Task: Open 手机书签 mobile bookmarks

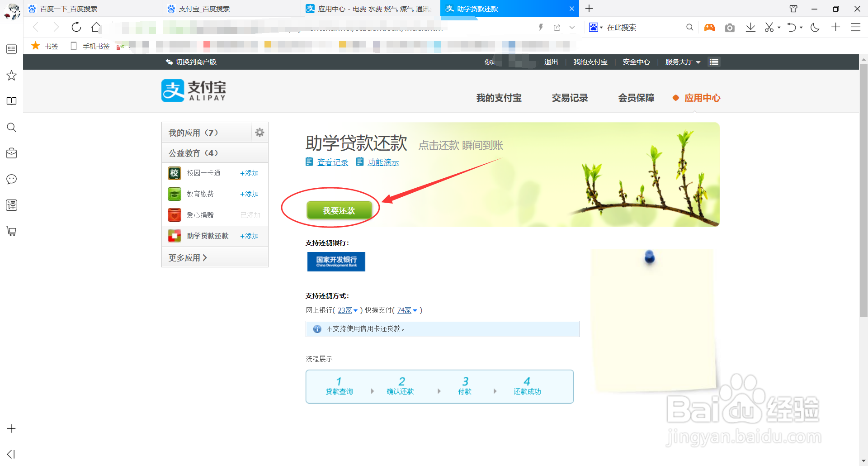Action: [90, 46]
